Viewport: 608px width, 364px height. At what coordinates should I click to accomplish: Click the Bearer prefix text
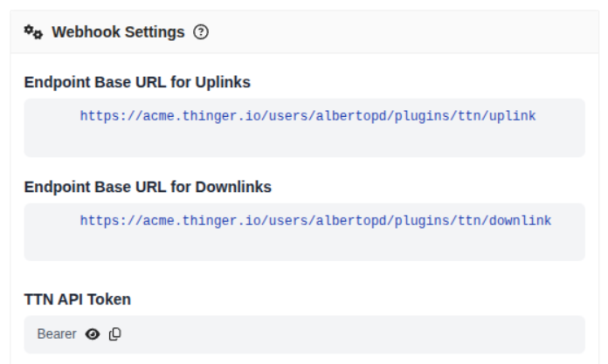coord(57,334)
